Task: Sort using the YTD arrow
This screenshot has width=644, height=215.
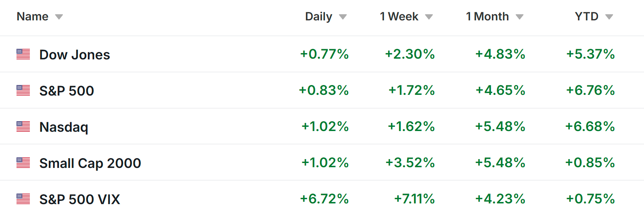Action: point(609,17)
